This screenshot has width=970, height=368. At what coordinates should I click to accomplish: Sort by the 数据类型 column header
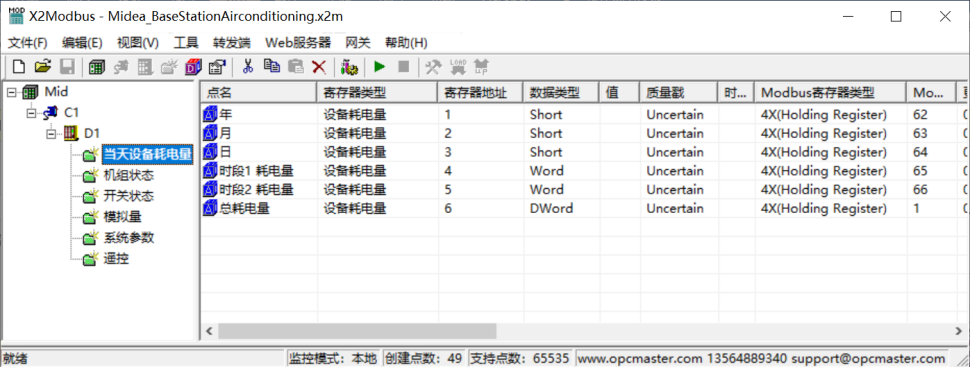[560, 93]
